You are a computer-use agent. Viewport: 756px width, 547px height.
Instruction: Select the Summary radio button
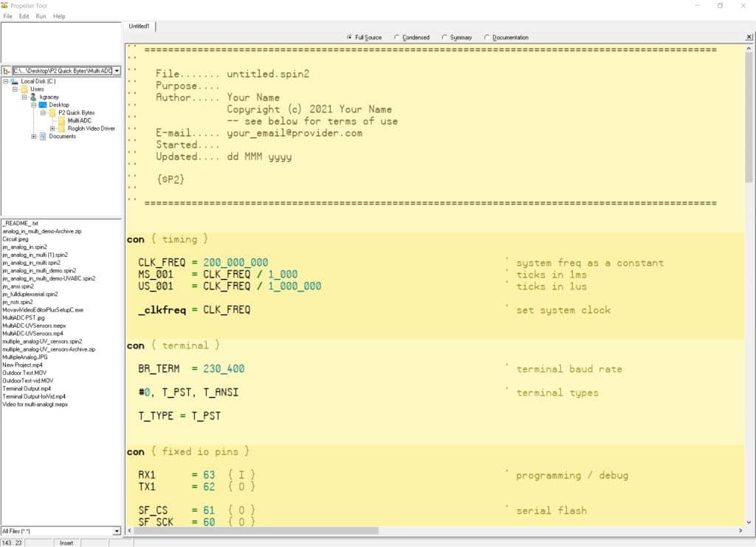click(446, 37)
